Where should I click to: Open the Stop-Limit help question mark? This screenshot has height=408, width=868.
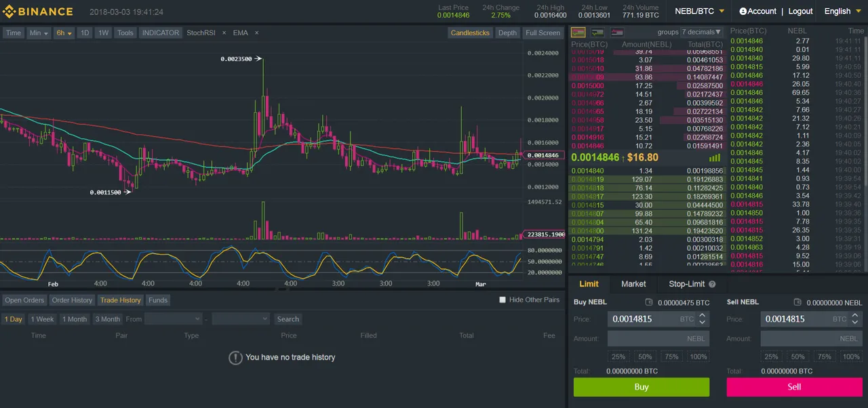point(712,285)
